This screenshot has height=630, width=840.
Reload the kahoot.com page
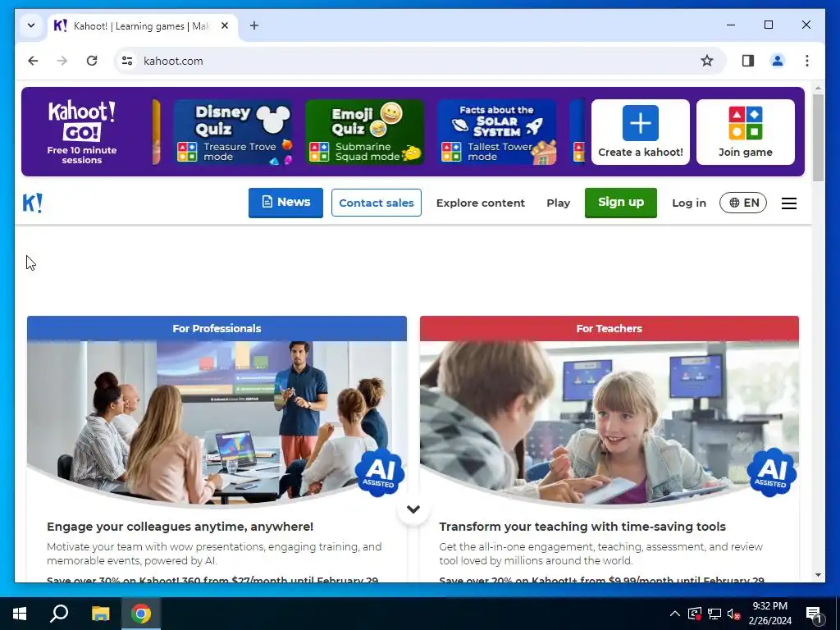92,61
